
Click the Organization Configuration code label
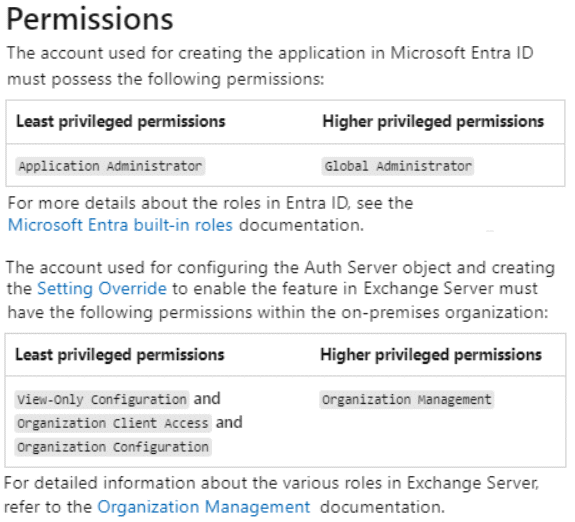tap(113, 447)
